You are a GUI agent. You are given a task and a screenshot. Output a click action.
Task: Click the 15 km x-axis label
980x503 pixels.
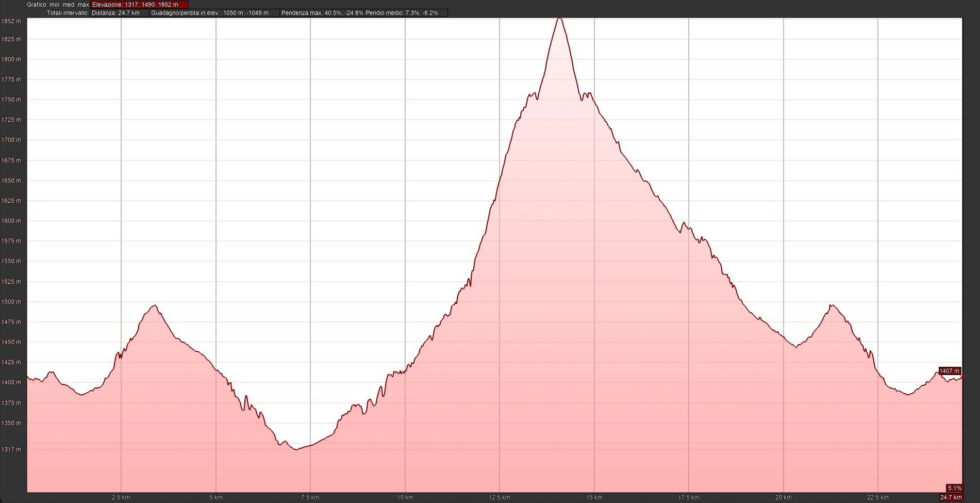pyautogui.click(x=594, y=497)
